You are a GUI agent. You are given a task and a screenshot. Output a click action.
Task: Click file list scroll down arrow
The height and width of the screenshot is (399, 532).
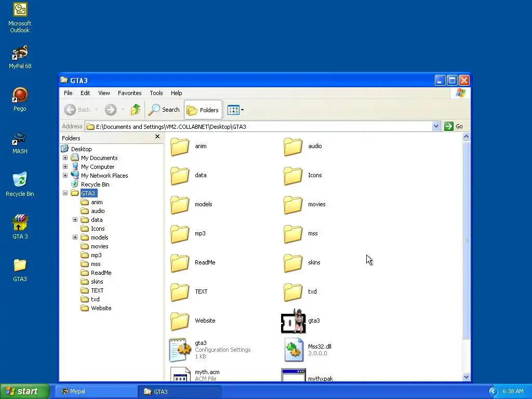pos(466,377)
